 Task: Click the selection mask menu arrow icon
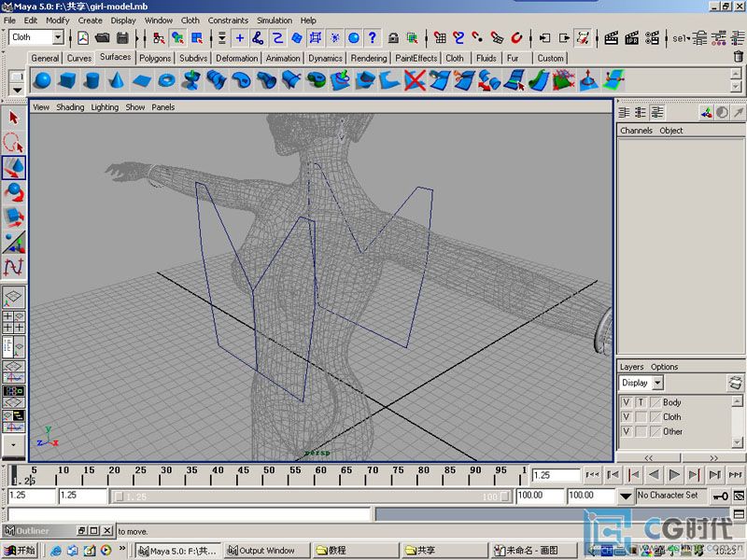(x=222, y=37)
